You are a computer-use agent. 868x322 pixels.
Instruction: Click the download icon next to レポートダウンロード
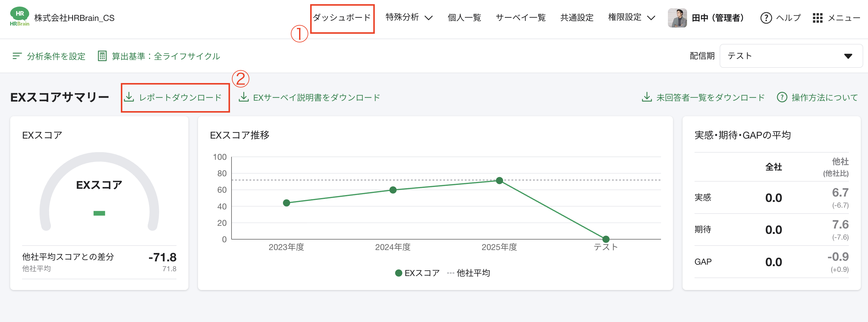[130, 97]
